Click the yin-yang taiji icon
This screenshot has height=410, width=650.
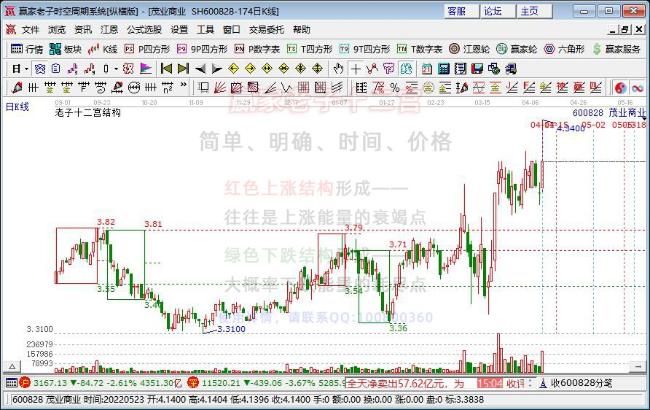[x=621, y=87]
